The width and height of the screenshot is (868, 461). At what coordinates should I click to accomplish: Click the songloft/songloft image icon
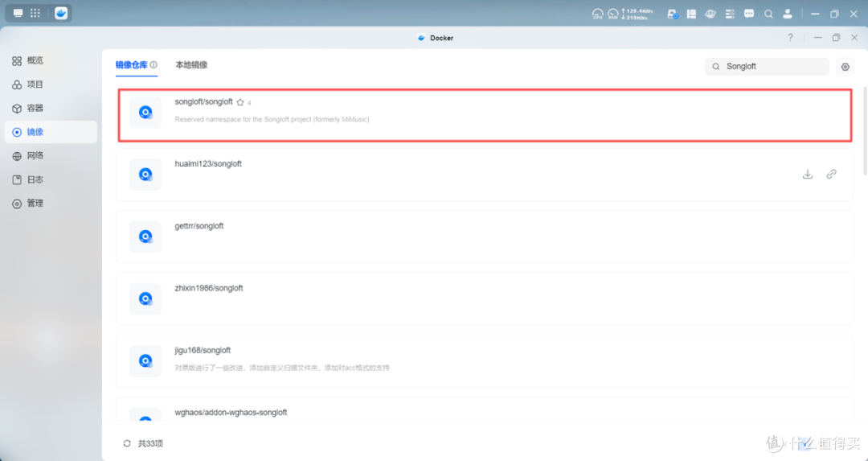click(145, 113)
